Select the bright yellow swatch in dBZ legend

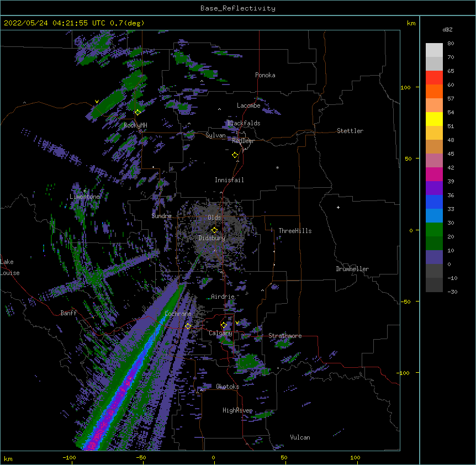pos(434,119)
